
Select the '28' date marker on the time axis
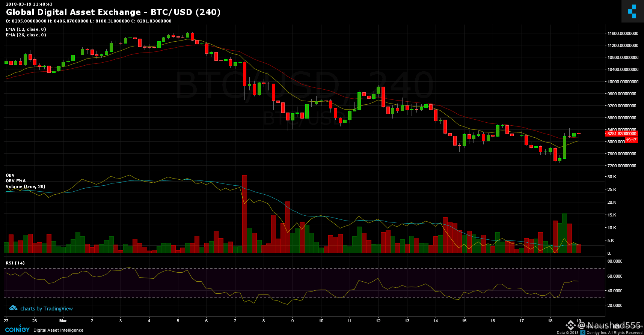pos(35,321)
